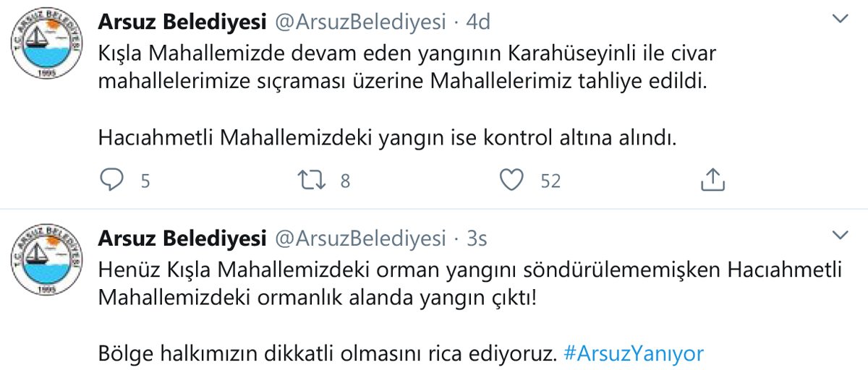Retweet the first Arsuz Belediyesi tweet
This screenshot has width=868, height=370.
click(312, 180)
